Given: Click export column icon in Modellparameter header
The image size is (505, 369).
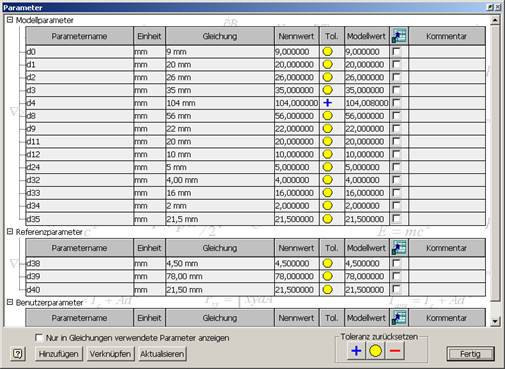Looking at the screenshot, I should (399, 36).
